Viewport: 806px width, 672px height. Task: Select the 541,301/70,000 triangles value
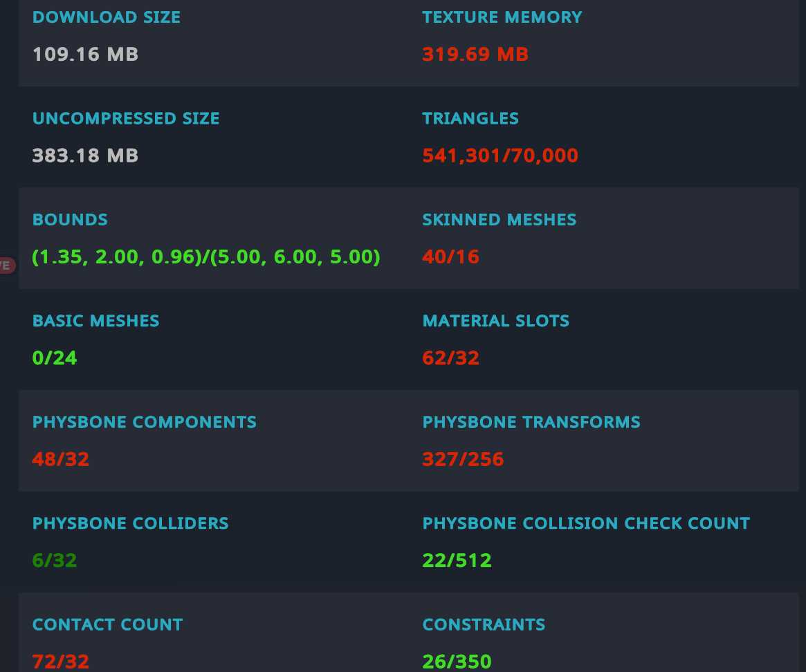click(500, 156)
